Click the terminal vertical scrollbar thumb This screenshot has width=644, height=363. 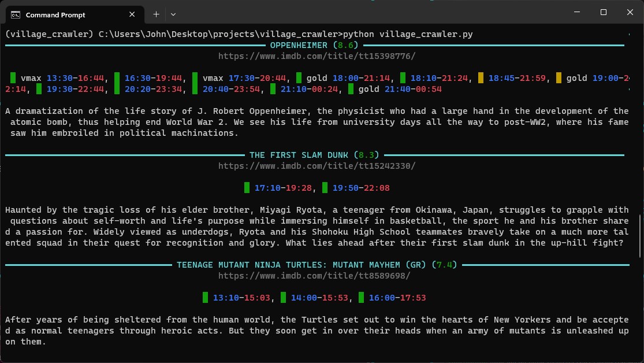(x=641, y=236)
